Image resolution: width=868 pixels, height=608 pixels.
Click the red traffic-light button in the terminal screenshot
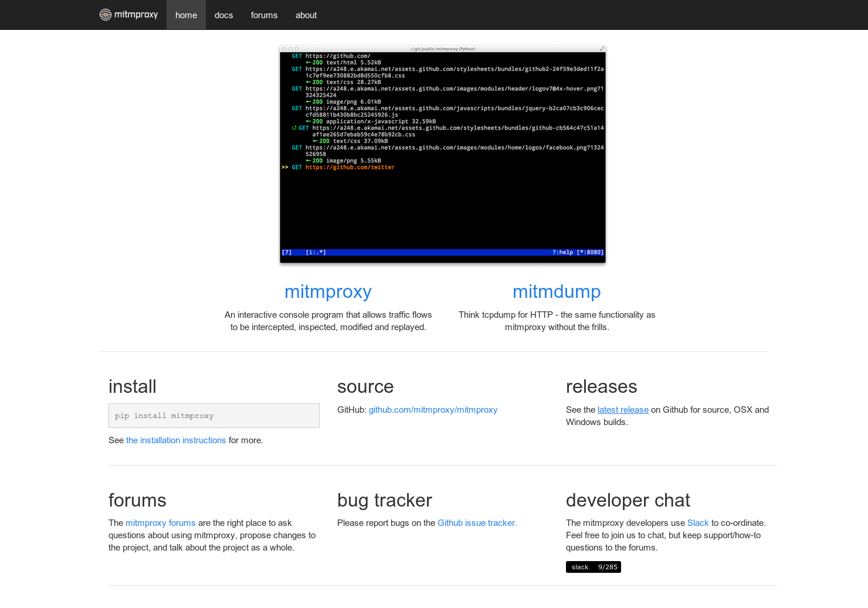click(x=284, y=49)
